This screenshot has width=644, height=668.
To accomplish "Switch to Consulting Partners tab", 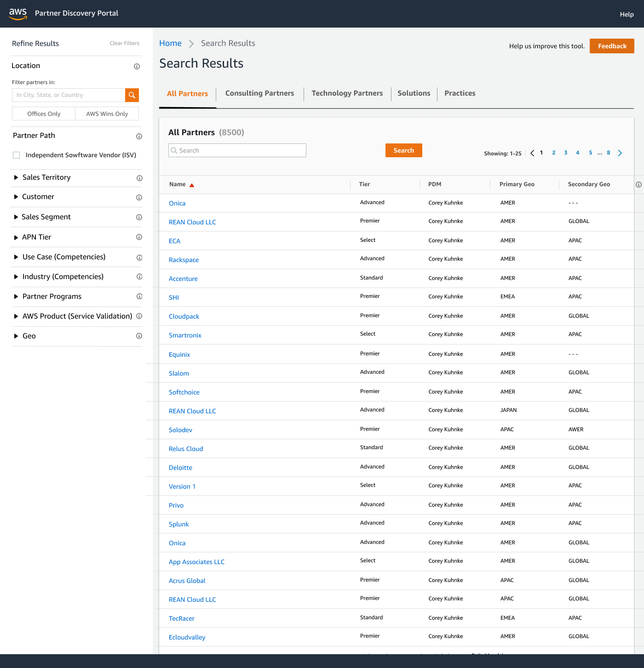I will point(259,93).
